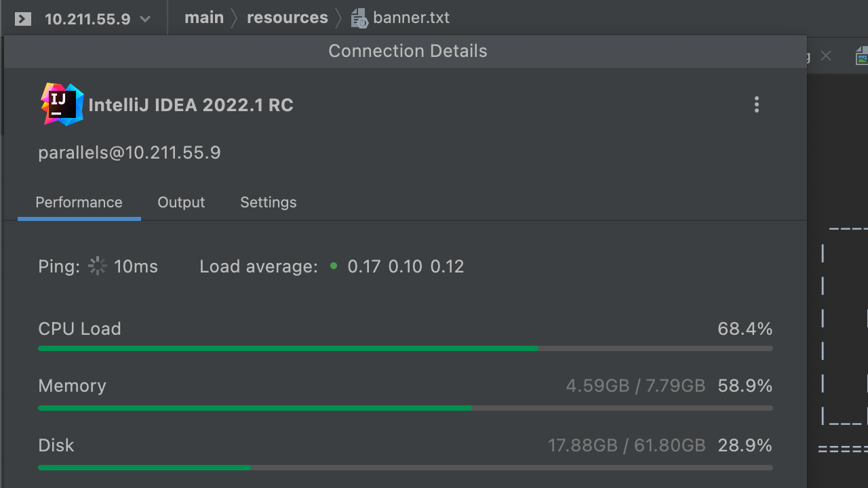This screenshot has width=868, height=488.
Task: Close the editor tab with the X
Action: pos(825,56)
